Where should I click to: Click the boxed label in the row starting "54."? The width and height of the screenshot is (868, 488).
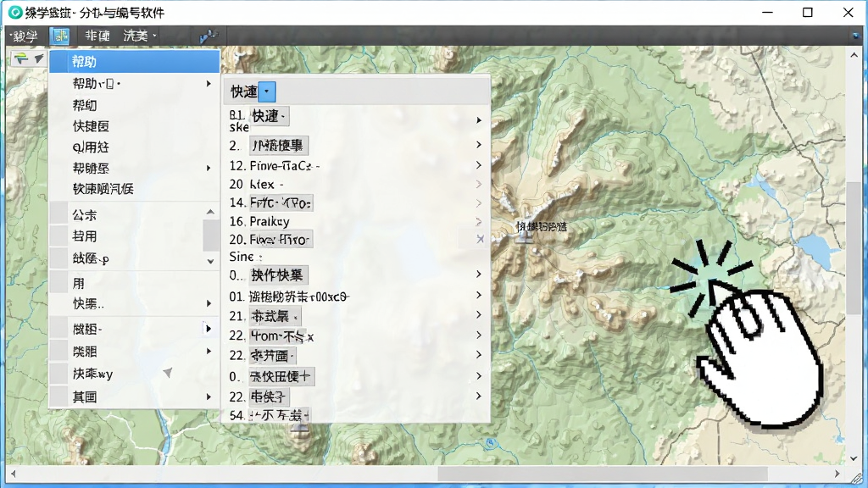(278, 415)
